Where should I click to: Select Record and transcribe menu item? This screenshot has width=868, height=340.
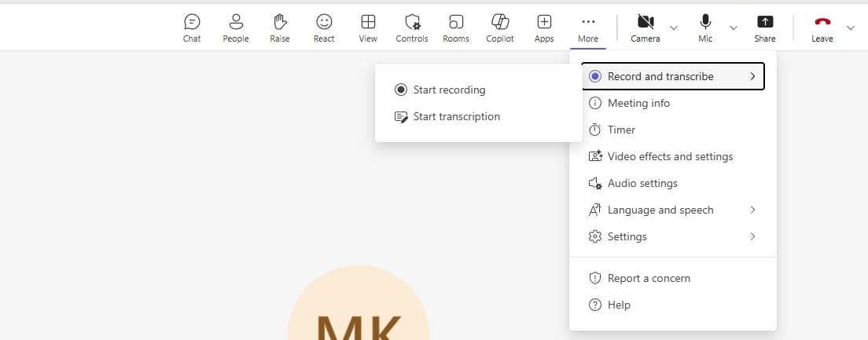pos(673,76)
